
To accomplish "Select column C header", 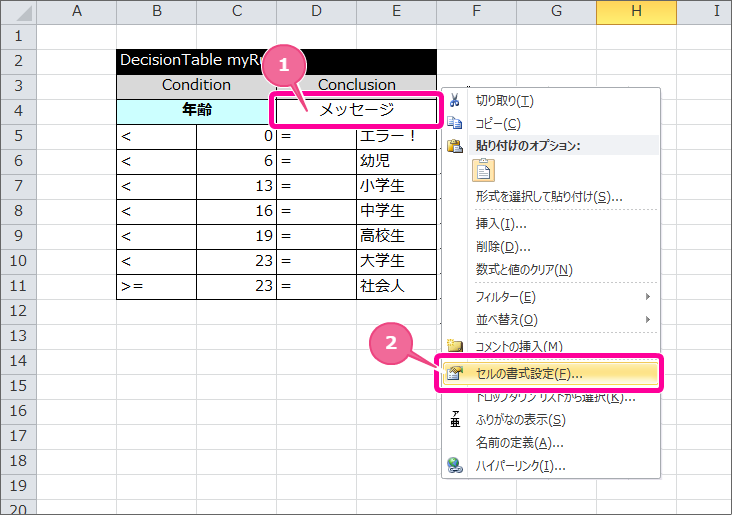I will tap(236, 12).
